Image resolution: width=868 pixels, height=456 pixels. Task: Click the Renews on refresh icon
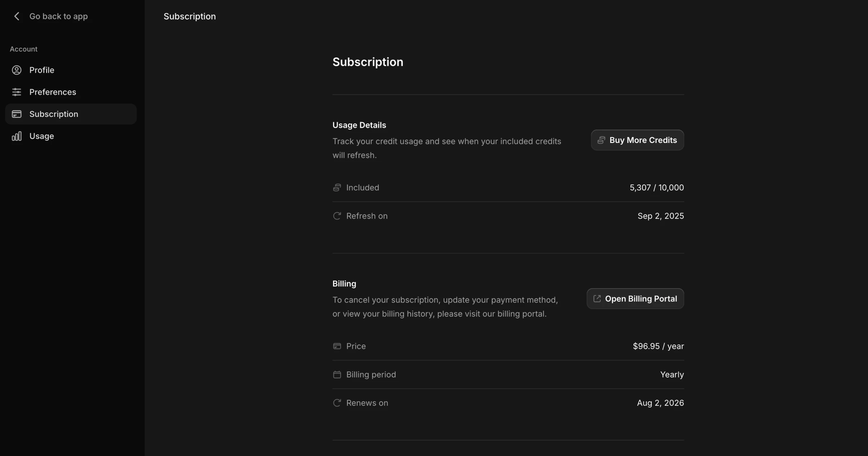(x=337, y=403)
